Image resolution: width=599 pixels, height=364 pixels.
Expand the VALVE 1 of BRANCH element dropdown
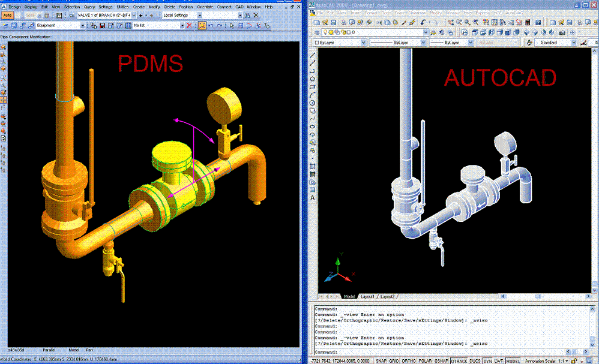(134, 15)
